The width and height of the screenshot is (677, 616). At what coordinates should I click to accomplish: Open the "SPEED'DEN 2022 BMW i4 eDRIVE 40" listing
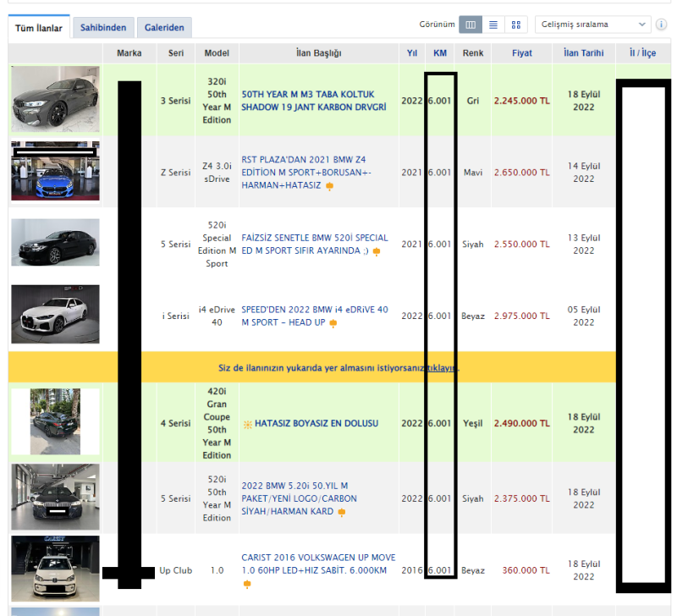tap(315, 316)
